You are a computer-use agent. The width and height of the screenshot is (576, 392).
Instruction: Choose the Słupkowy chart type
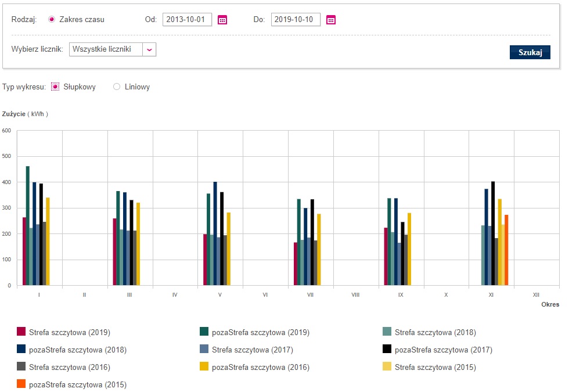point(56,87)
